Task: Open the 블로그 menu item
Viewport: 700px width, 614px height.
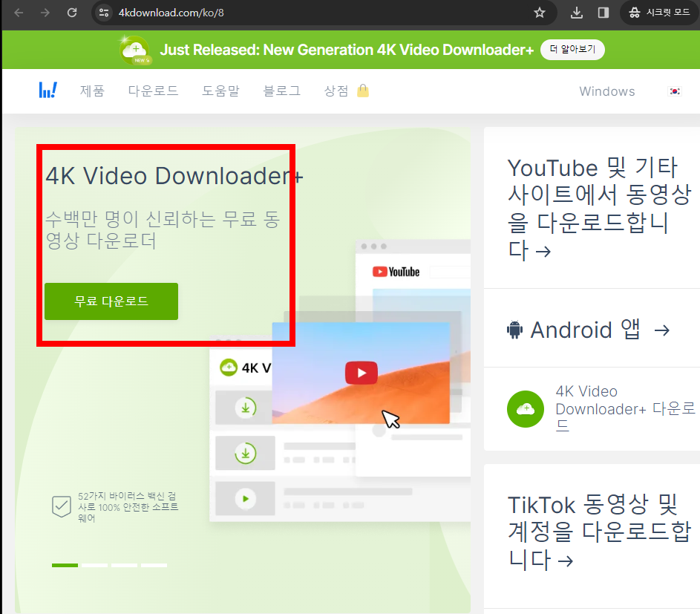Action: [x=281, y=91]
